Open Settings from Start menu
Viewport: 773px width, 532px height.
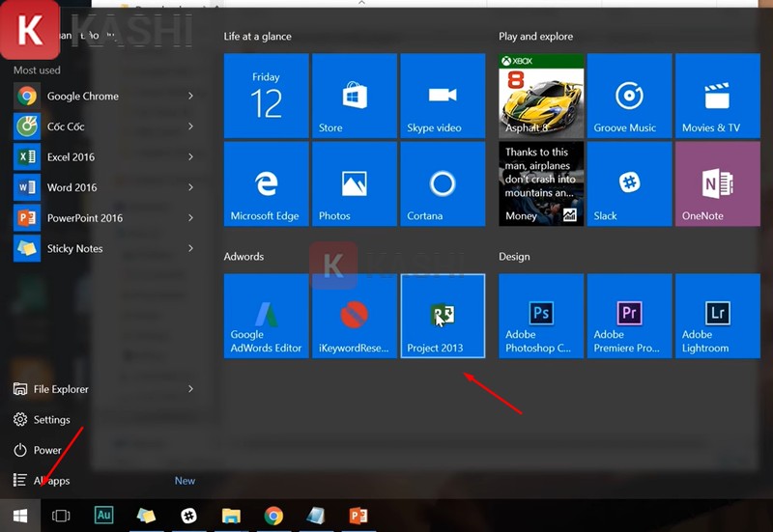pyautogui.click(x=42, y=420)
